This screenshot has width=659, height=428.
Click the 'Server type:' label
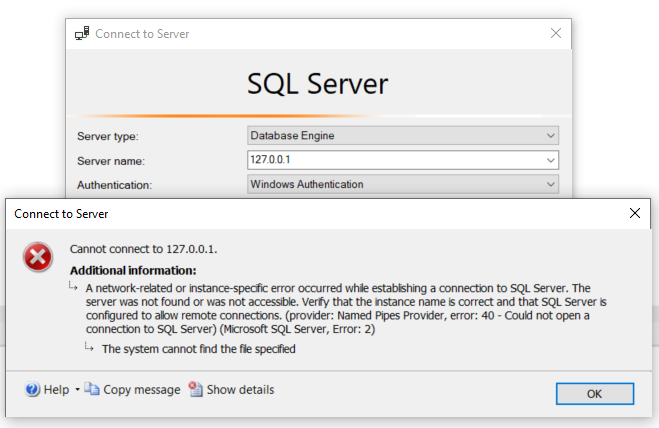(x=108, y=137)
